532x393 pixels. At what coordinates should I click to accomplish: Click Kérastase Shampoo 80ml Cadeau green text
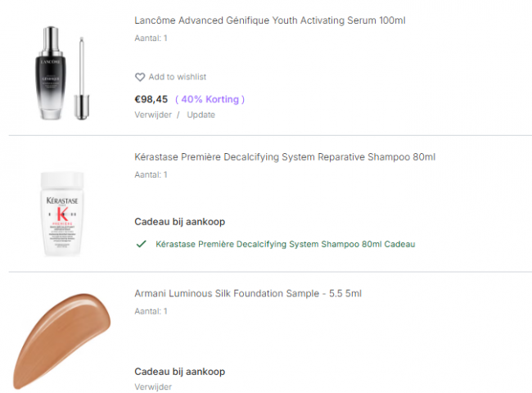click(x=285, y=244)
